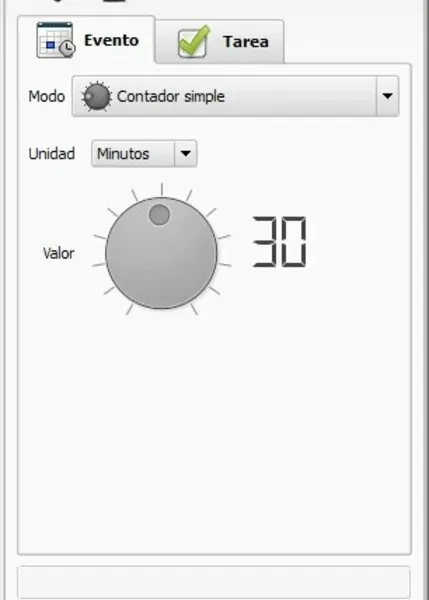Select the Evento tab label
429x600 pixels.
click(x=111, y=40)
